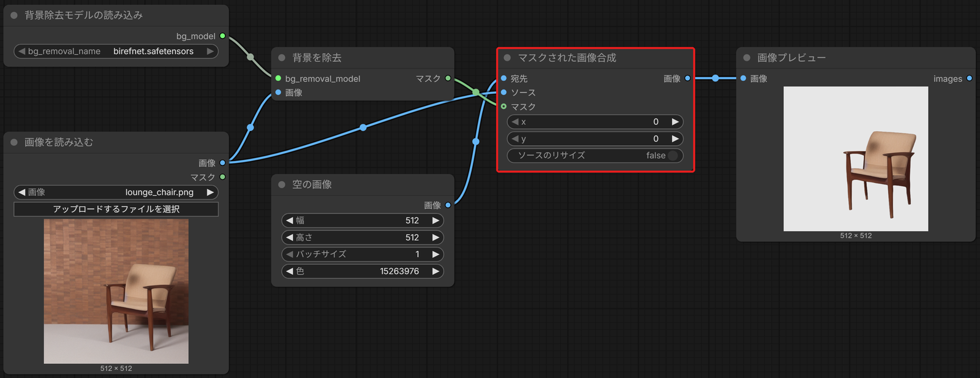The height and width of the screenshot is (378, 980).
Task: Select next image file with right arrow
Action: click(210, 192)
